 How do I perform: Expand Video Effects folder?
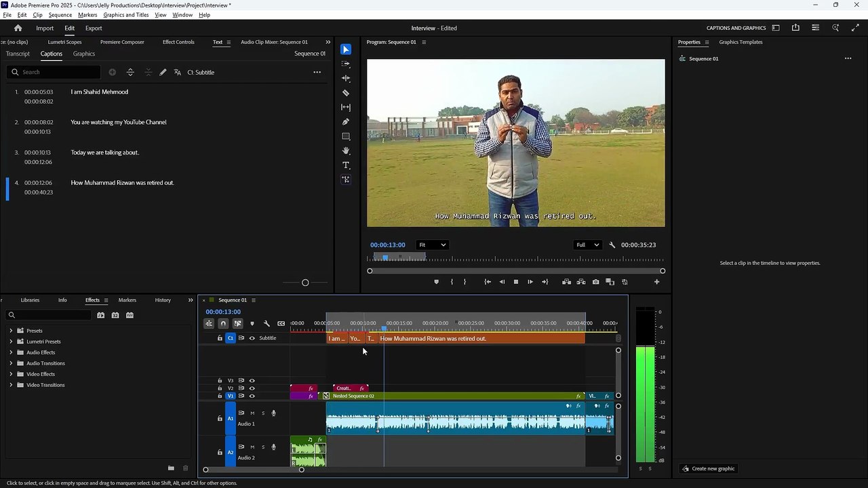[x=11, y=374]
